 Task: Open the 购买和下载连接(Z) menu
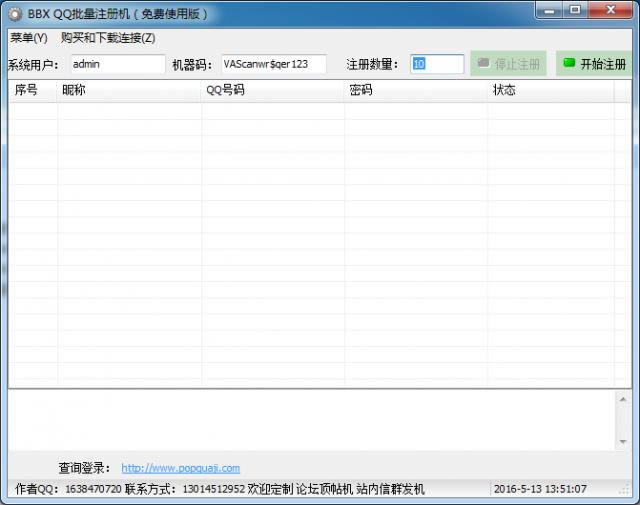tap(108, 38)
